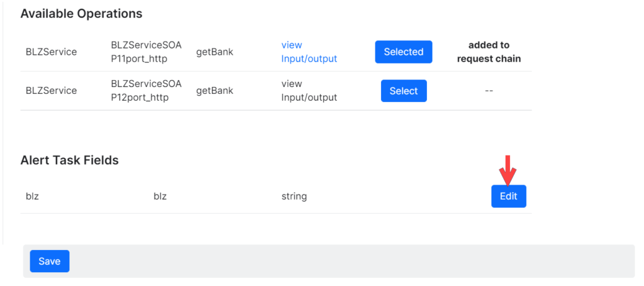Click the red arrow above Edit
This screenshot has height=286, width=644.
508,169
